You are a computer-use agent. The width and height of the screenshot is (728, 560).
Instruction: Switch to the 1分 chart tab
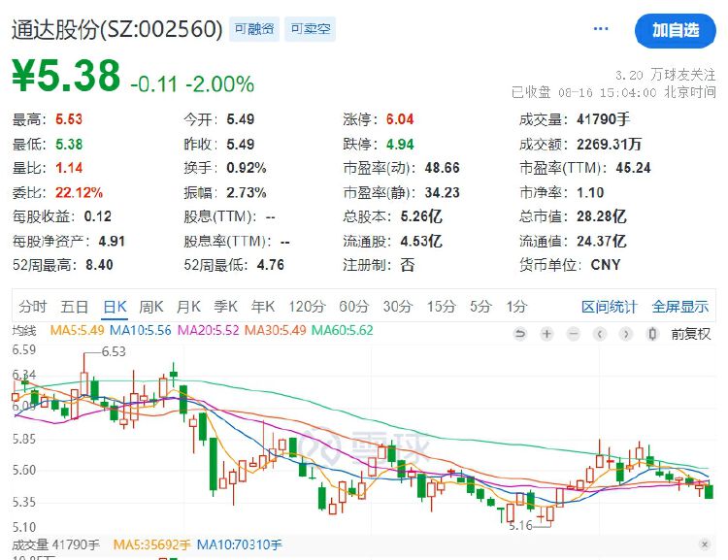tap(516, 307)
